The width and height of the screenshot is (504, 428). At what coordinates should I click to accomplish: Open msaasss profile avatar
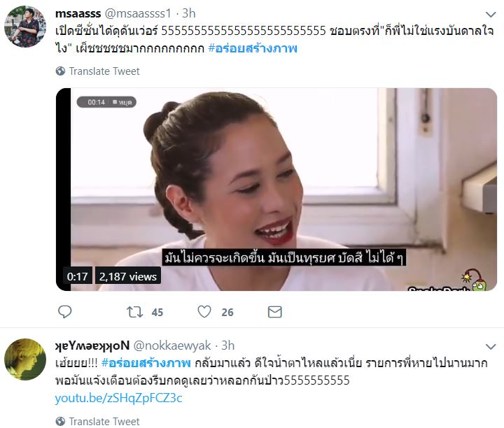[x=25, y=27]
